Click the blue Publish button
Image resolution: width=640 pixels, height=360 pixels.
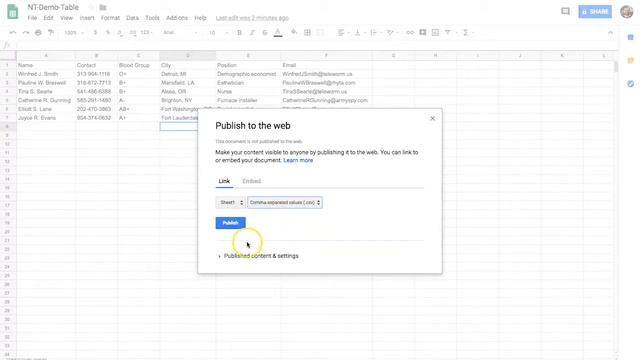point(231,223)
